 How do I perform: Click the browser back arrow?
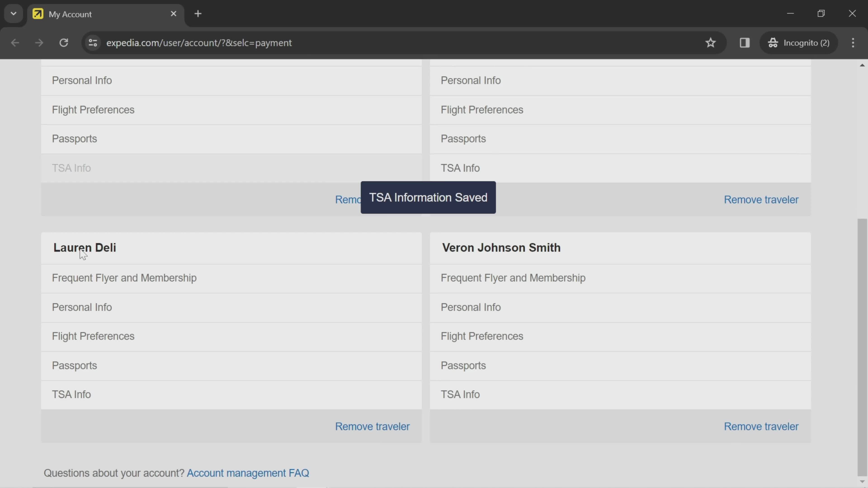coord(15,43)
